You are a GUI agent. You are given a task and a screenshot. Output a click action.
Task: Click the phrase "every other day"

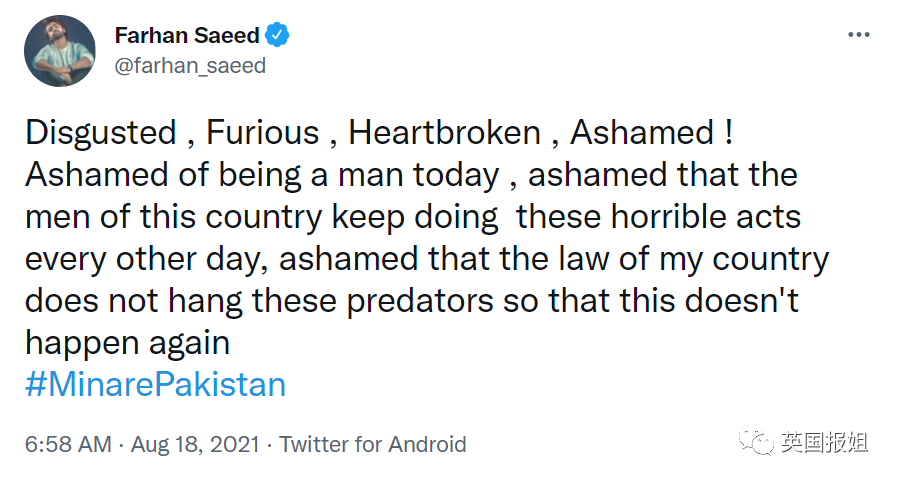143,259
